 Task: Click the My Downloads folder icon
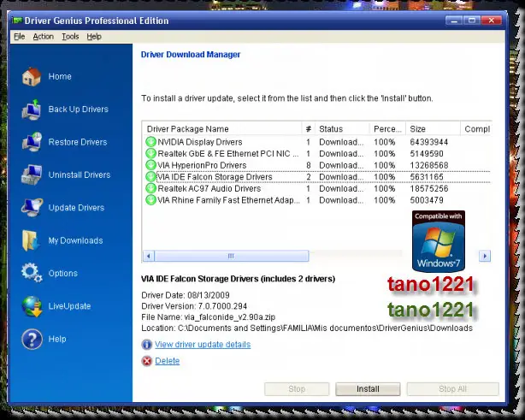pos(32,240)
